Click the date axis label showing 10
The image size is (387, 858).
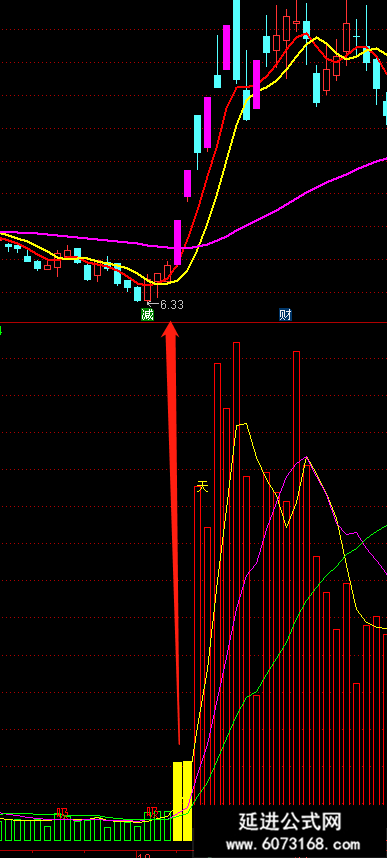pos(143,855)
